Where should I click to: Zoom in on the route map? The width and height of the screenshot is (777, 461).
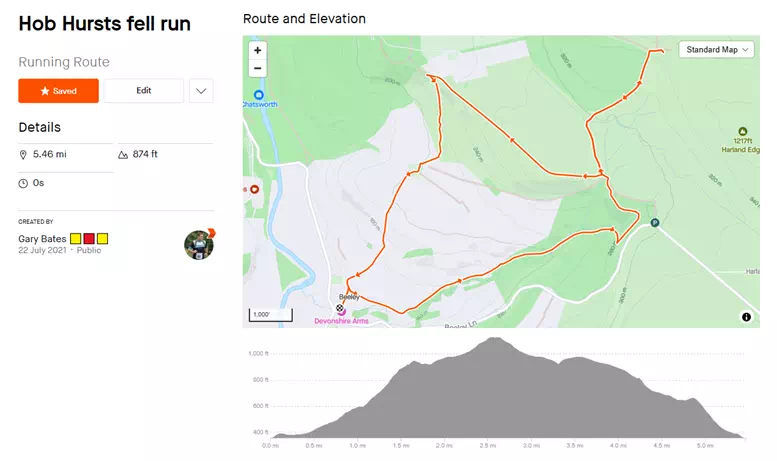258,50
